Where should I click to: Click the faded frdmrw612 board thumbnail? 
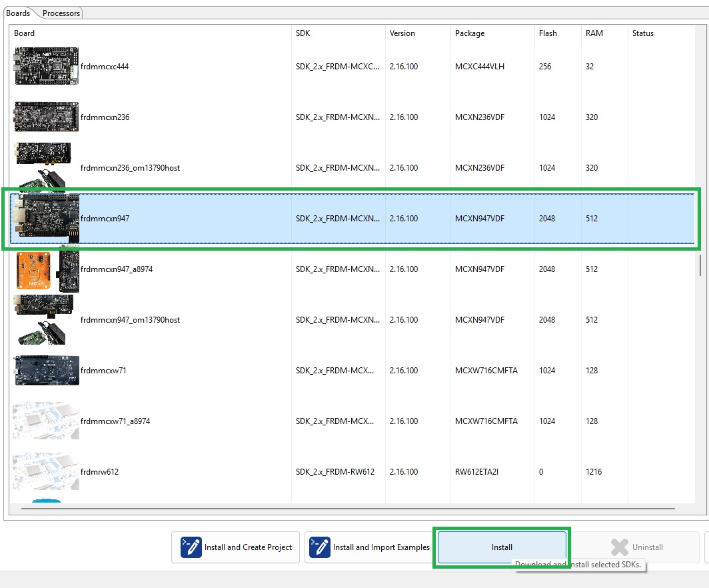(45, 471)
